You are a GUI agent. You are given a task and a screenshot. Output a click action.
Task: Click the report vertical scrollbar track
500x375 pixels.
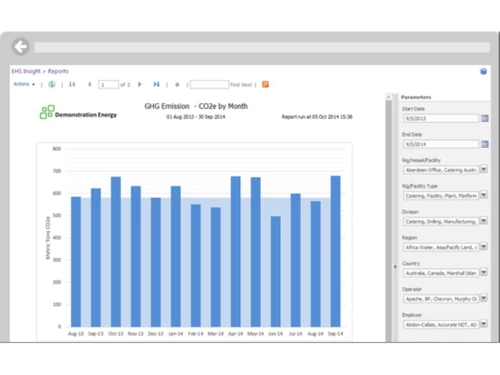(x=388, y=220)
